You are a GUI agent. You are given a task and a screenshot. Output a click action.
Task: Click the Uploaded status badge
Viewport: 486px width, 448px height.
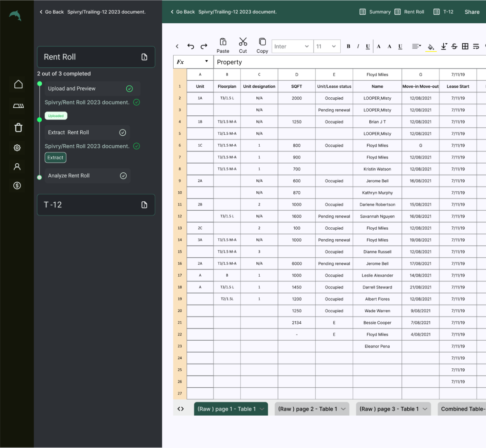point(56,116)
